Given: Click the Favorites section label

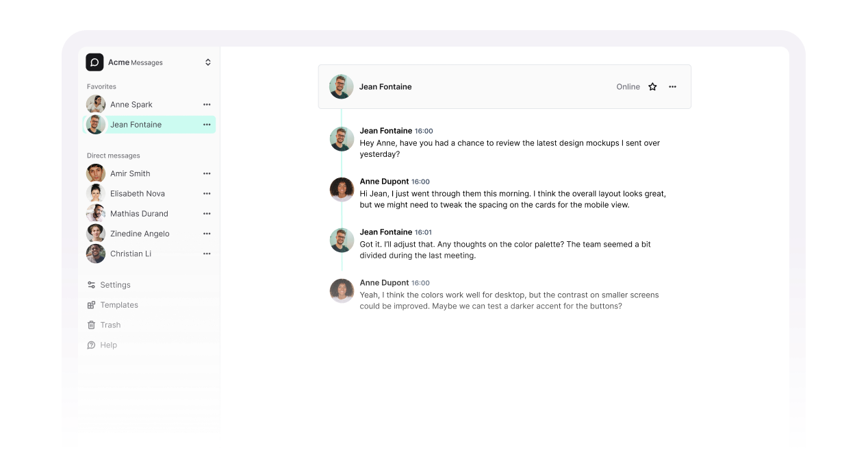Looking at the screenshot, I should (x=101, y=86).
